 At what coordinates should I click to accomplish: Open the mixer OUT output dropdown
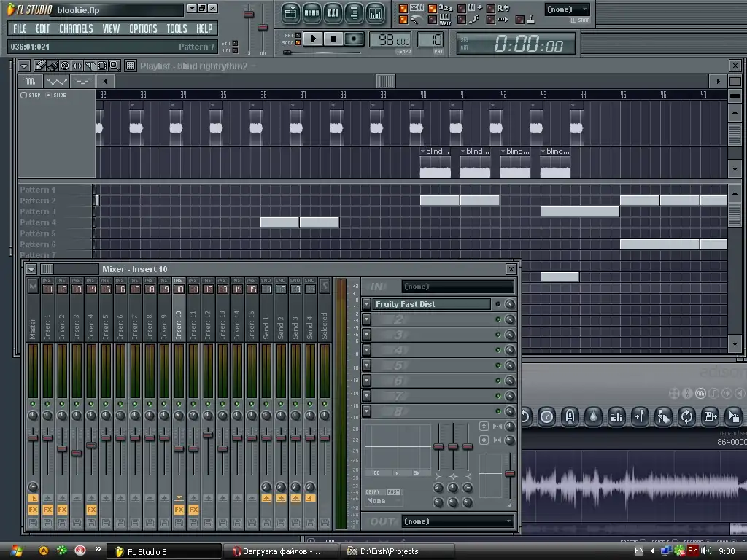pos(457,521)
